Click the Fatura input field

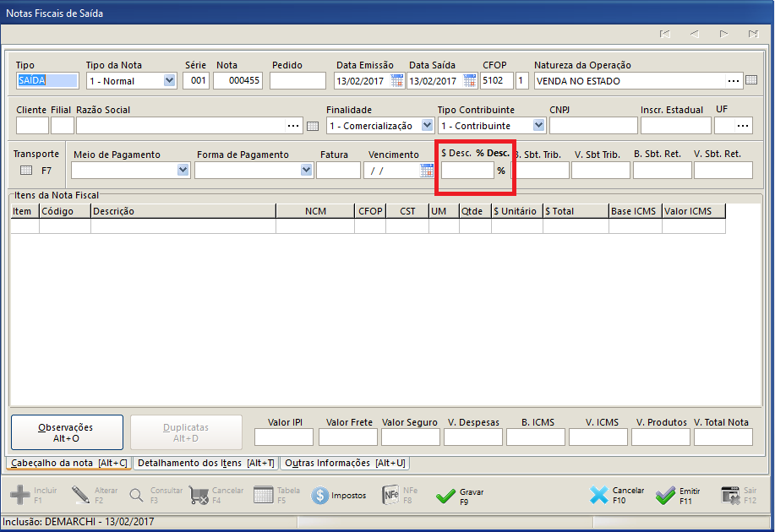(338, 171)
